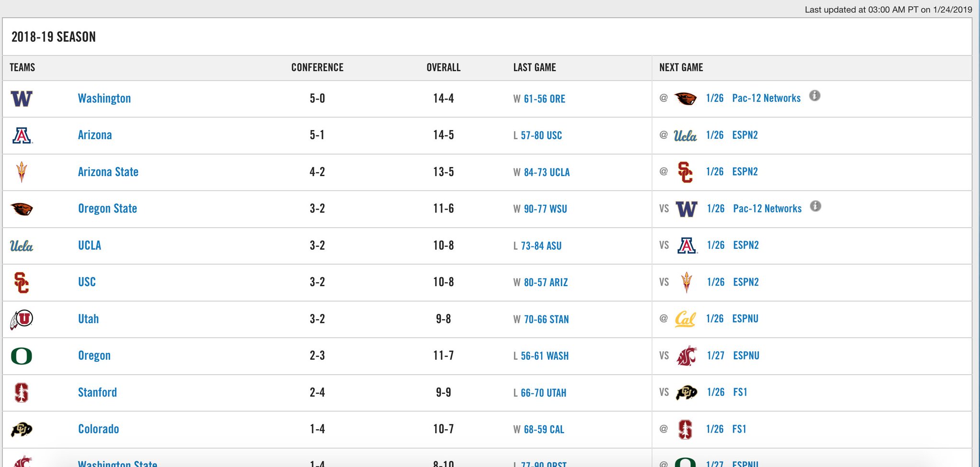The height and width of the screenshot is (467, 980).
Task: Open the info icon in Oregon State's next game
Action: [815, 206]
